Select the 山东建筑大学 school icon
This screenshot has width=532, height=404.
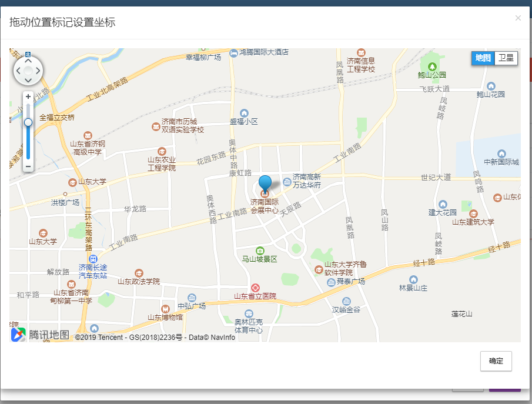pos(473,213)
